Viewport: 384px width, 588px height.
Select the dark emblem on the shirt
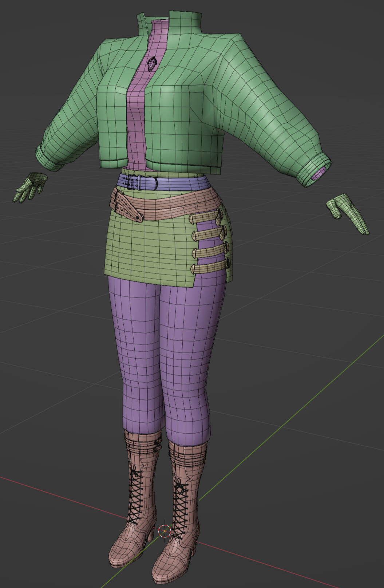tap(152, 63)
